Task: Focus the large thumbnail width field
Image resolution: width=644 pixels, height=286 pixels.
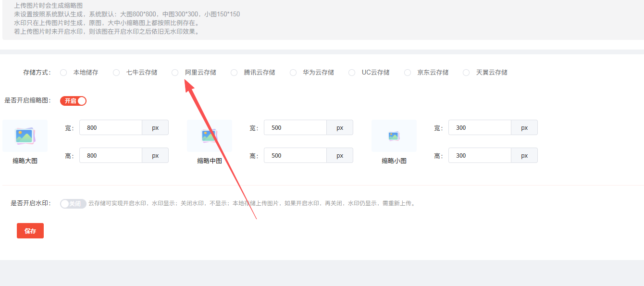Action: 111,128
